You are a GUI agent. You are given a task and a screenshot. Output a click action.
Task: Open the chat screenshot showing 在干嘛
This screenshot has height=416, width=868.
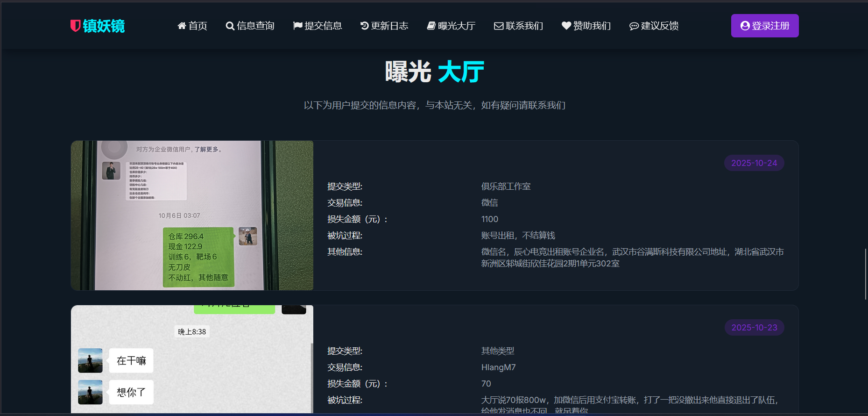coord(192,359)
